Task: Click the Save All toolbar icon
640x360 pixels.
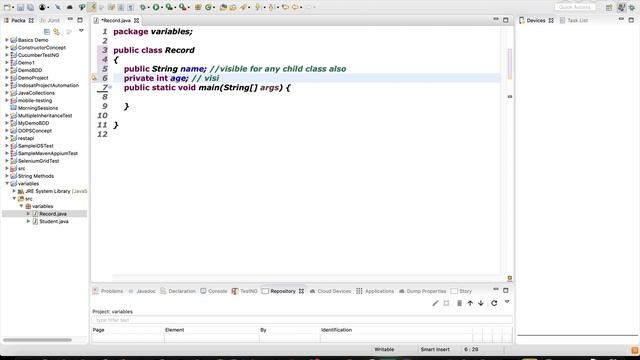Action: tap(30, 7)
